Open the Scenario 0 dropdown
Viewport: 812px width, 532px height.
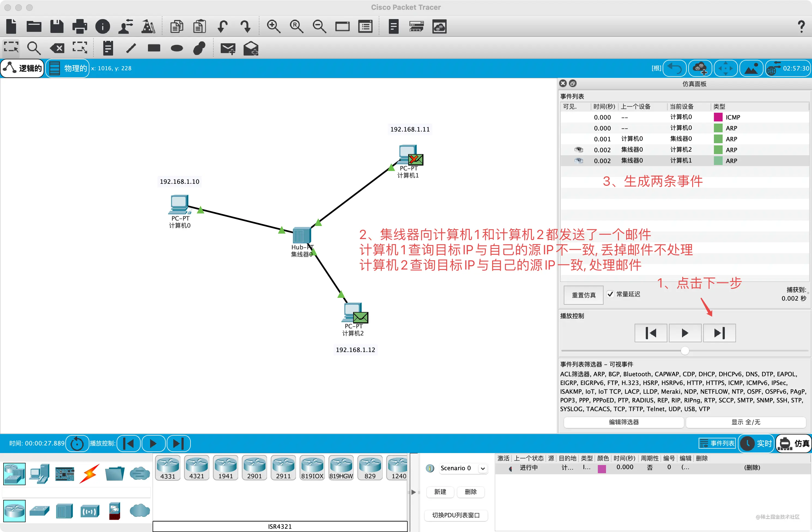pos(483,468)
